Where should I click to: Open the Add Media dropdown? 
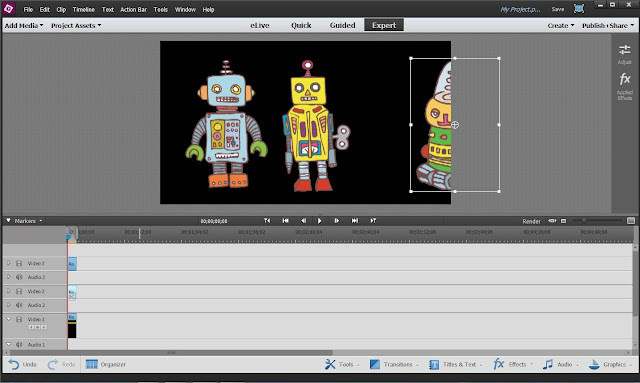pos(24,25)
